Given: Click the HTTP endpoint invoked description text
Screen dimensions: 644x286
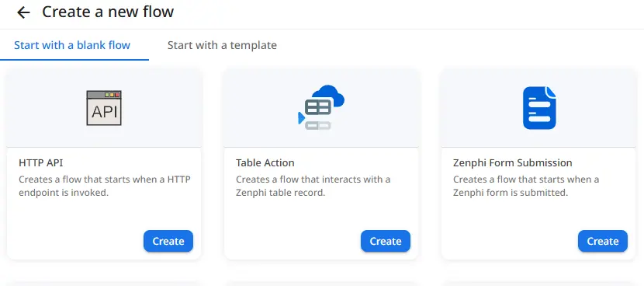Looking at the screenshot, I should [104, 186].
